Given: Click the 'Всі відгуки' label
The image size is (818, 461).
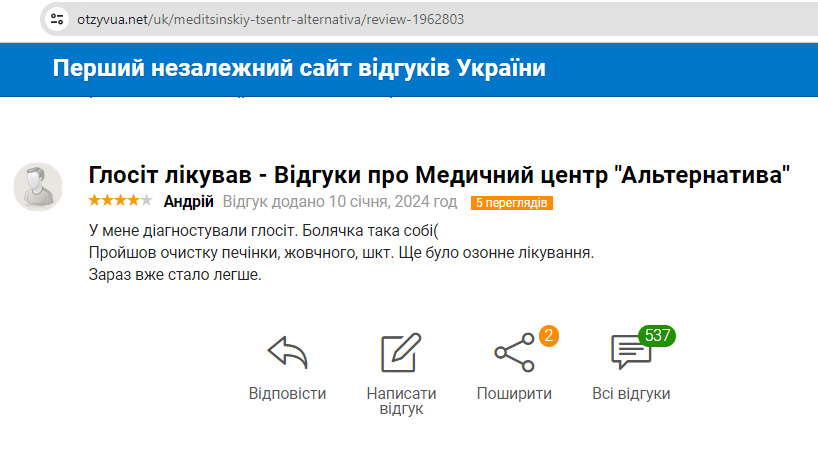Looking at the screenshot, I should 631,393.
